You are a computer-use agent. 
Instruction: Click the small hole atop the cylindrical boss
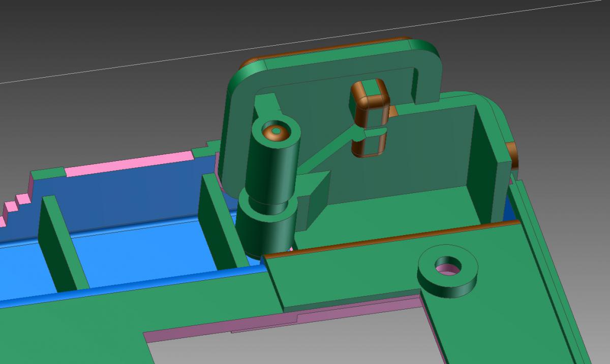[x=276, y=131]
